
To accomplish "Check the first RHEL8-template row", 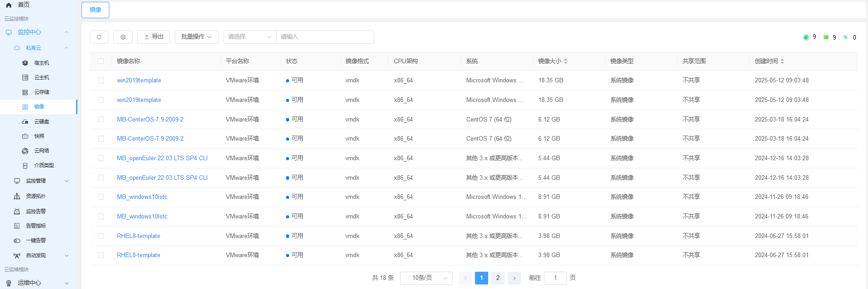I will (101, 236).
